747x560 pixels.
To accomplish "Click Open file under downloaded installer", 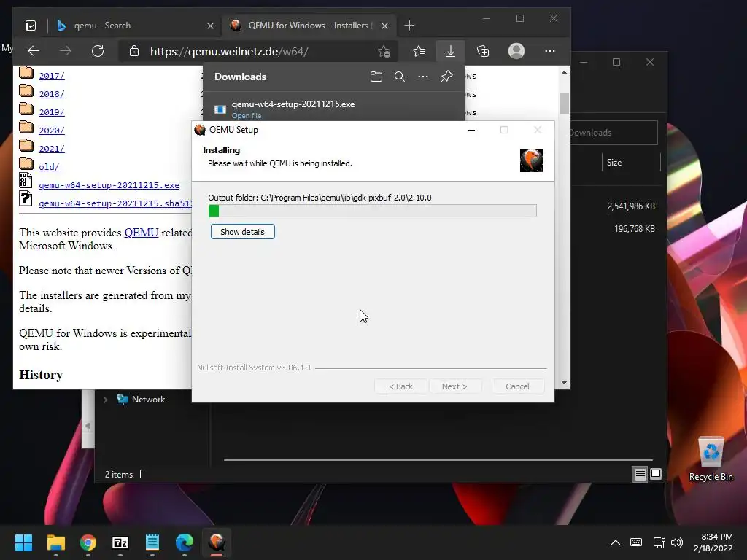I will [247, 116].
